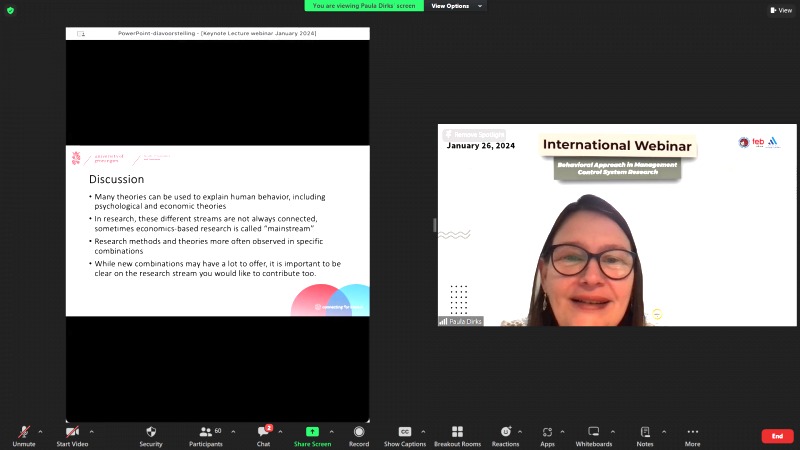Click the red End meeting button
The height and width of the screenshot is (450, 800).
coord(777,436)
